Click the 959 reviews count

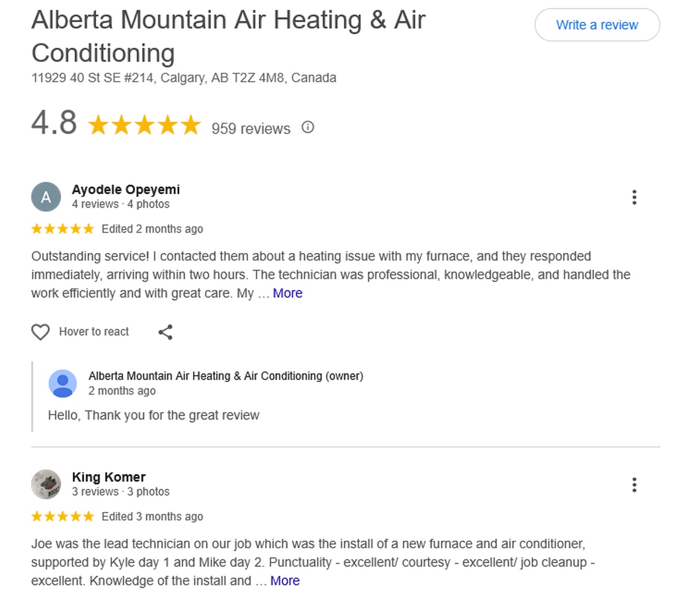pos(251,128)
